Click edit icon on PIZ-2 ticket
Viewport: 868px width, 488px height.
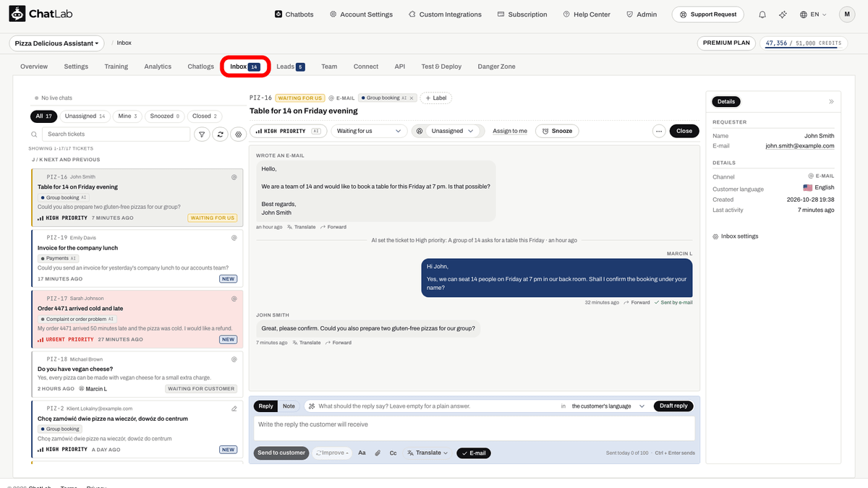234,408
